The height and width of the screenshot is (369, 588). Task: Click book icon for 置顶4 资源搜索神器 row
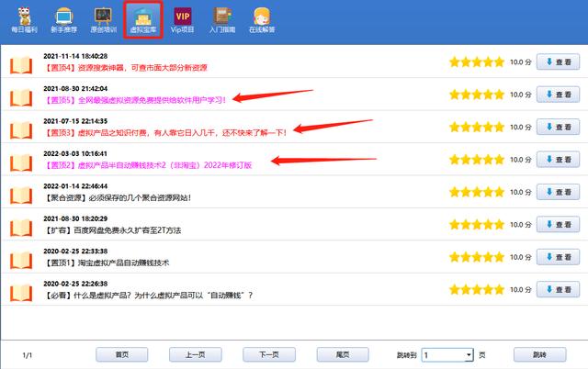click(21, 65)
